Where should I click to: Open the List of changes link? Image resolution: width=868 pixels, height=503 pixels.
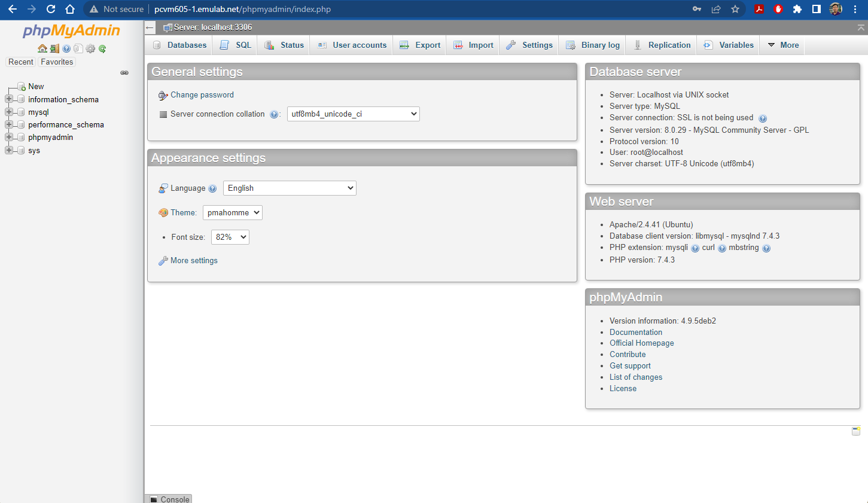coord(636,377)
